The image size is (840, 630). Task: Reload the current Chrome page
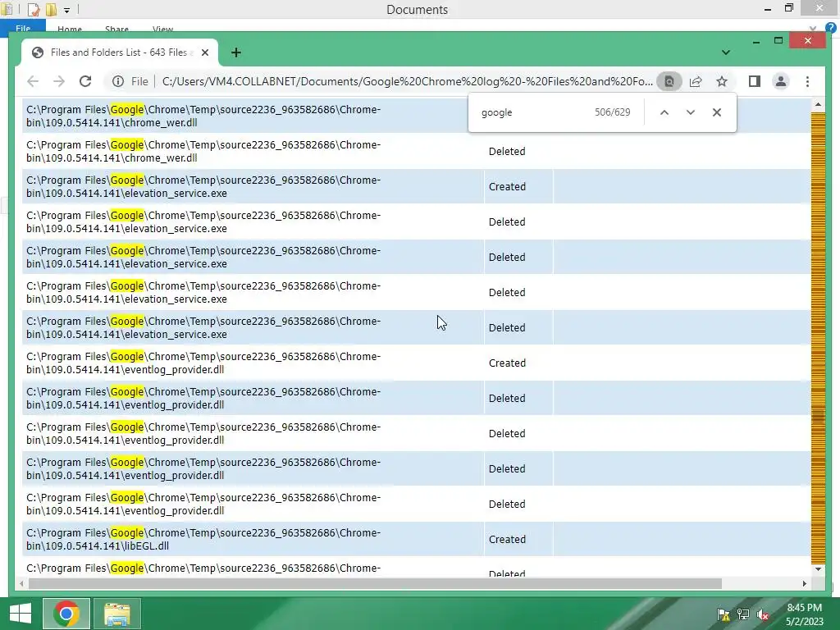[x=85, y=81]
